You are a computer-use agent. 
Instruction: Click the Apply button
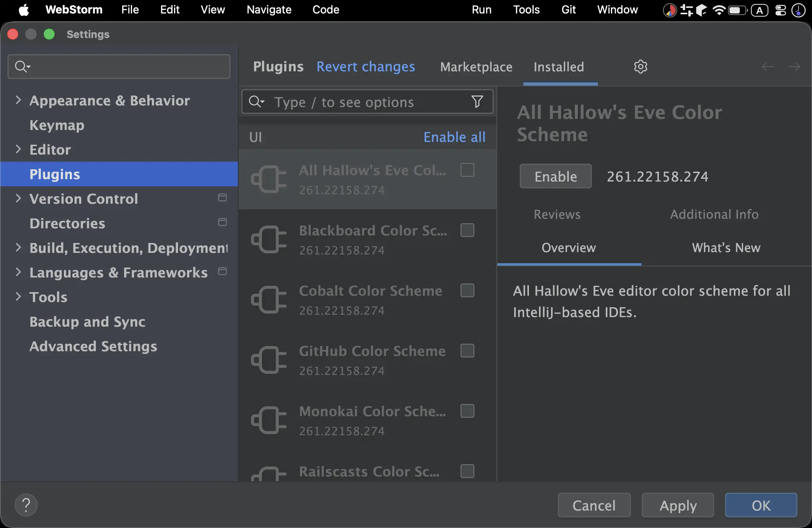tap(678, 505)
